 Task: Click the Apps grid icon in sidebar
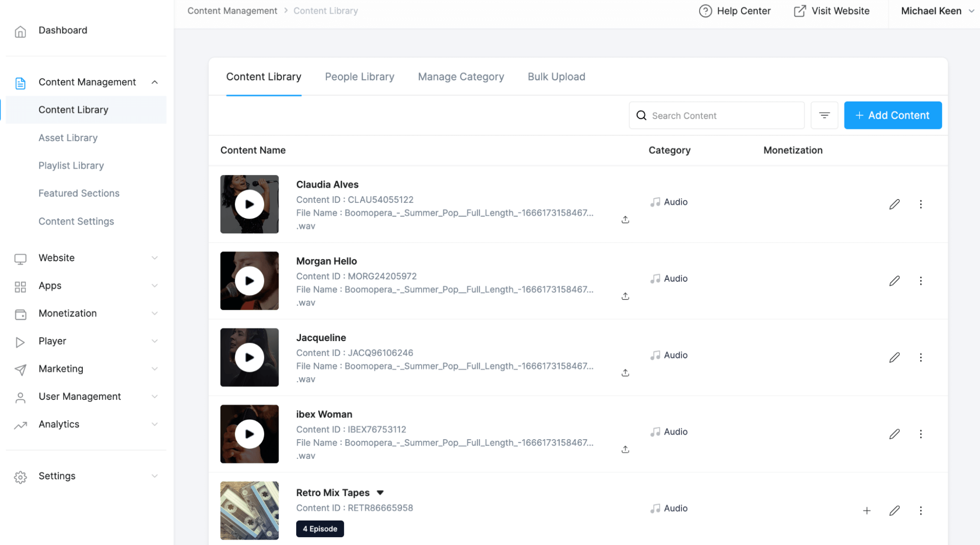(x=20, y=286)
